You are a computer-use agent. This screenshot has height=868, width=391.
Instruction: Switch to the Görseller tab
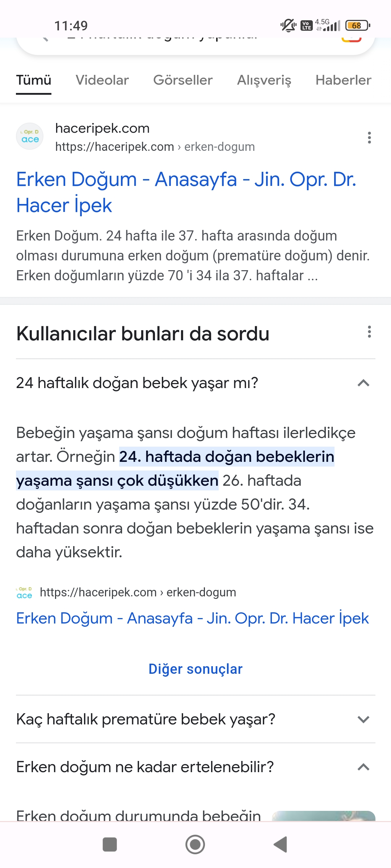pyautogui.click(x=183, y=80)
